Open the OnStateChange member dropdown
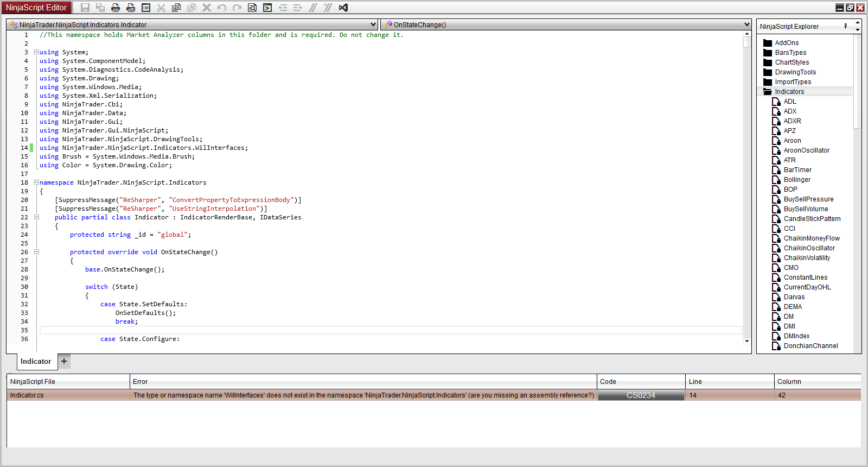This screenshot has width=868, height=467. coord(747,24)
